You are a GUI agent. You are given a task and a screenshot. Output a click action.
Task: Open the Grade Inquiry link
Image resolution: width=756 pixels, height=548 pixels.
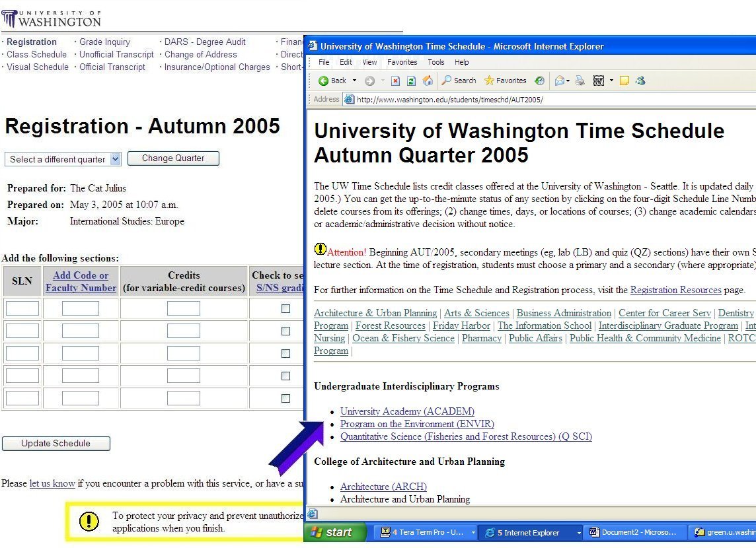pyautogui.click(x=104, y=42)
